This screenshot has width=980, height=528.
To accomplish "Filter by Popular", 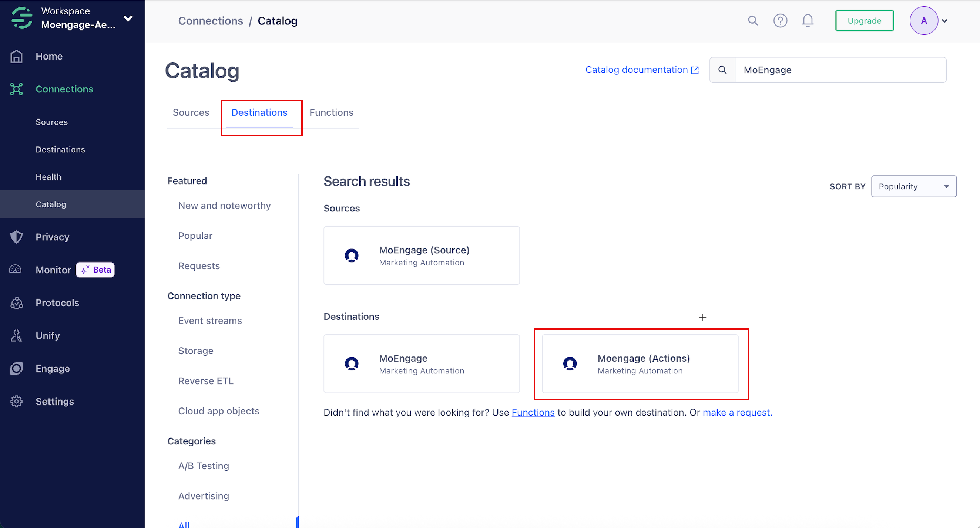I will (195, 236).
